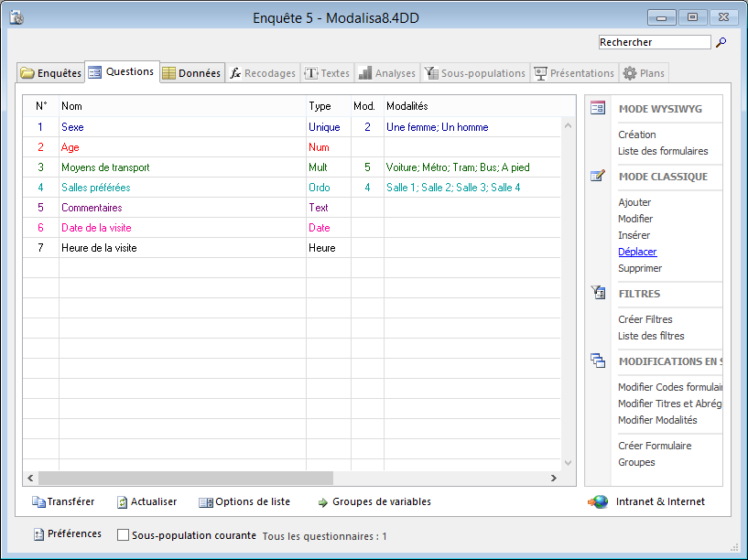Click the Insérer link
The height and width of the screenshot is (560, 748).
coord(634,235)
